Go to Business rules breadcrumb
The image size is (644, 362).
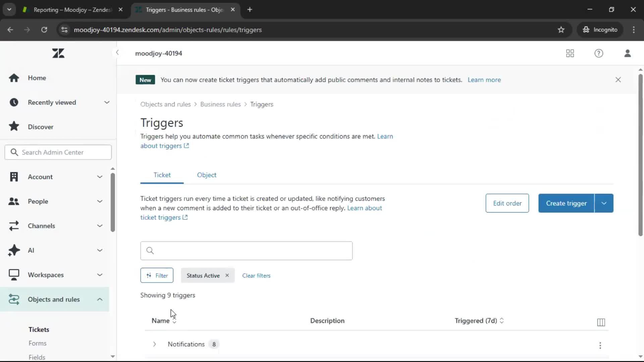[x=220, y=104]
